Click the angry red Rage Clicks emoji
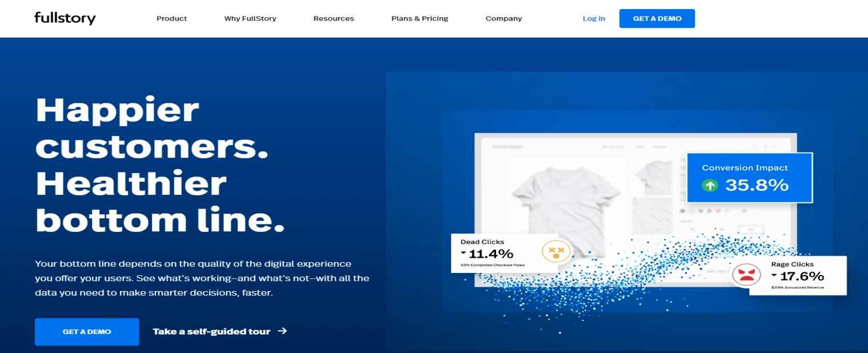The width and height of the screenshot is (868, 353). click(x=746, y=274)
